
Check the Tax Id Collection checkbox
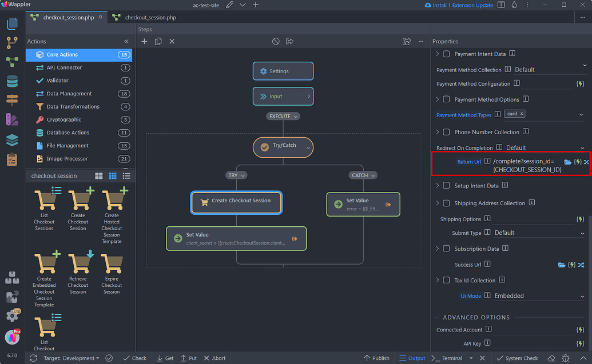tap(447, 281)
